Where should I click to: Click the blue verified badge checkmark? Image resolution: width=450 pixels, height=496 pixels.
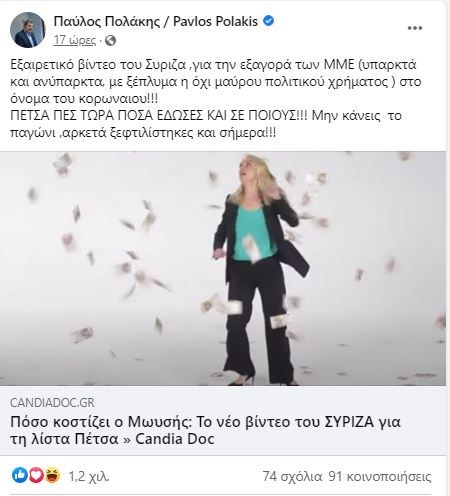pos(268,21)
